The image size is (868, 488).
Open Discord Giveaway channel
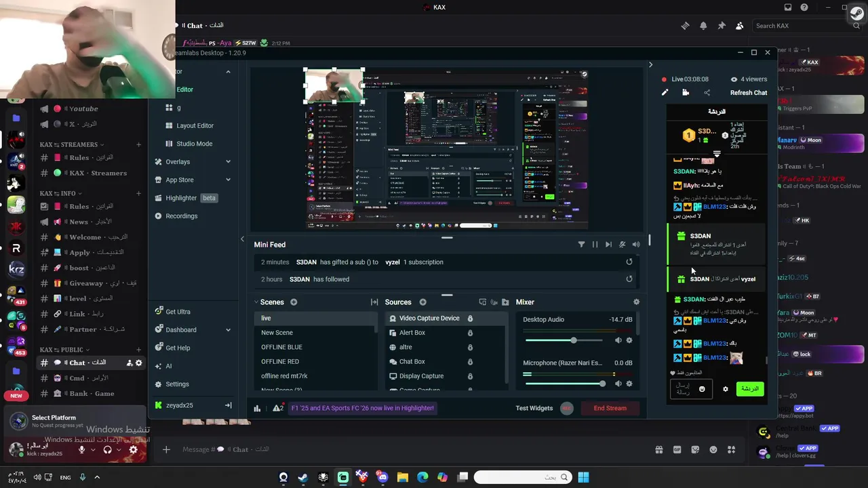click(x=90, y=283)
